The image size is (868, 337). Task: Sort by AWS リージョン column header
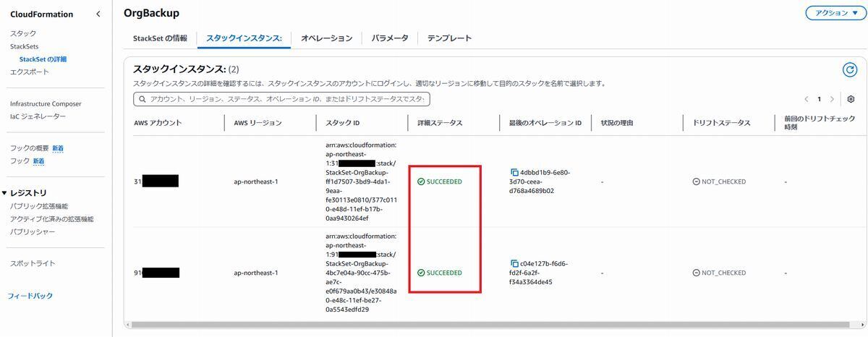click(x=258, y=123)
